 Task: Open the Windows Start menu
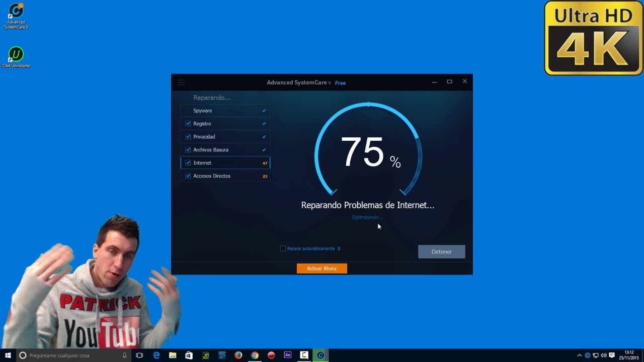tap(8, 355)
